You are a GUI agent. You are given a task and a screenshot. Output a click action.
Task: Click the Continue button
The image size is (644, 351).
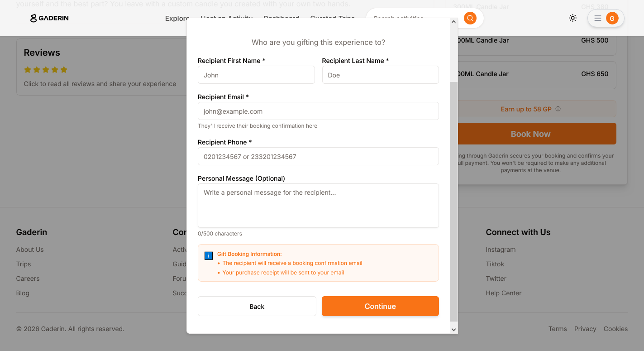pyautogui.click(x=380, y=306)
